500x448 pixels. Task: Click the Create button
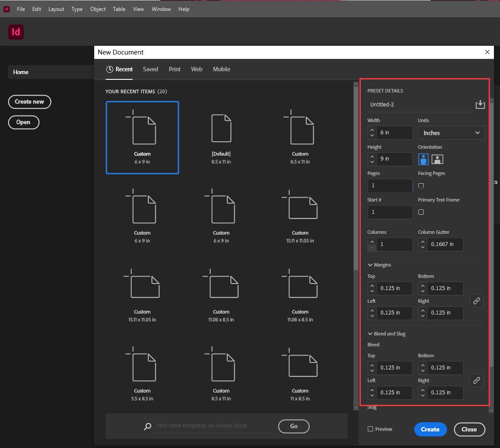(x=430, y=429)
